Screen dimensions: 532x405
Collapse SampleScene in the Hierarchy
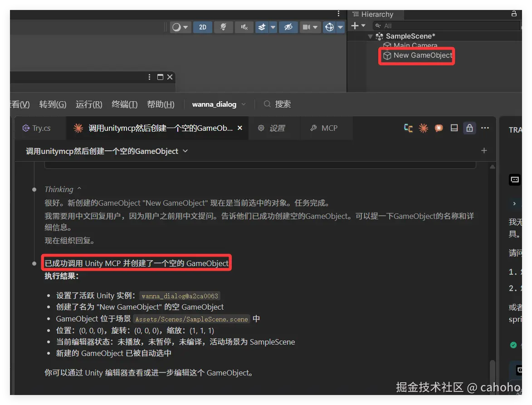pos(370,36)
